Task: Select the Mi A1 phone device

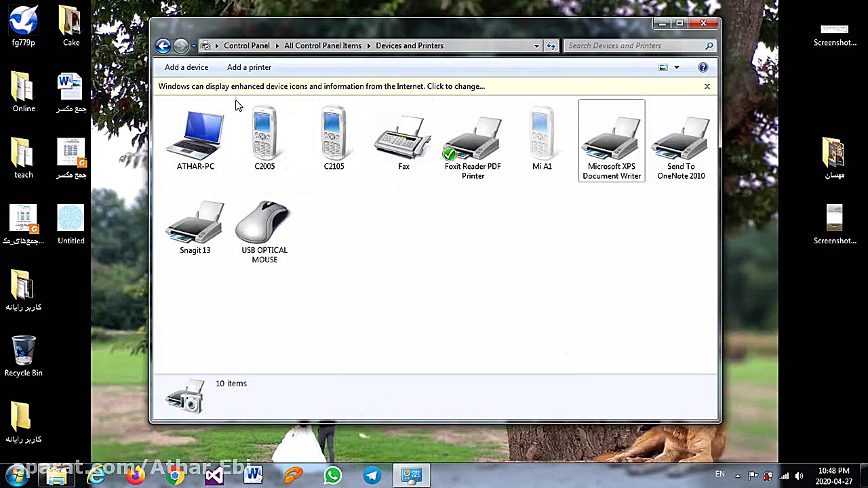Action: pos(542,140)
